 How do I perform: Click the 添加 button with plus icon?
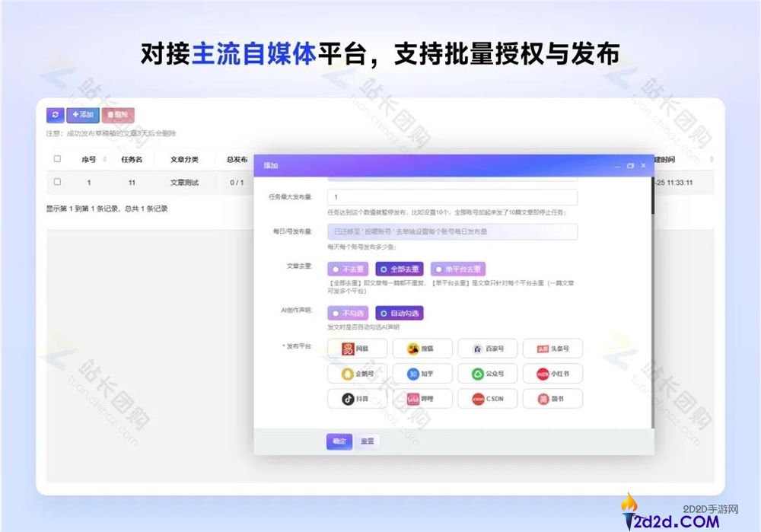[82, 115]
